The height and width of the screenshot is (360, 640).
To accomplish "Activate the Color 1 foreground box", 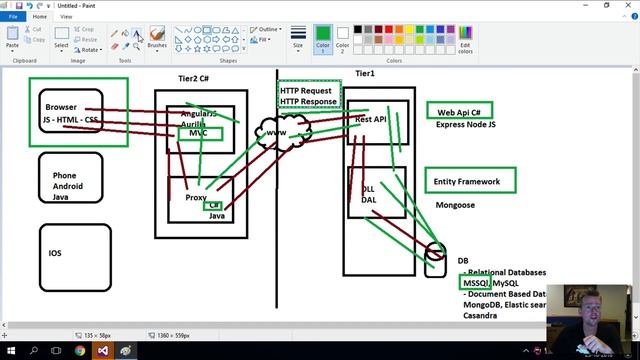I will pos(323,40).
